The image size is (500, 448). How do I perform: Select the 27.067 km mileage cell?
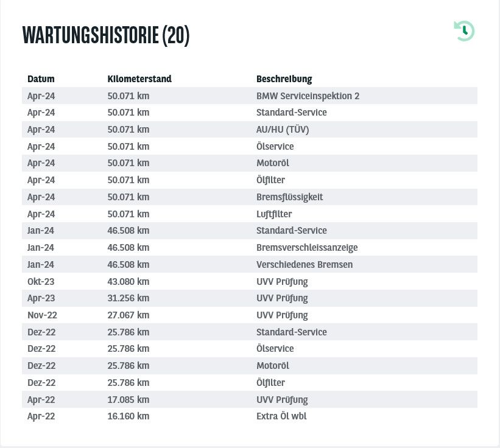[128, 315]
